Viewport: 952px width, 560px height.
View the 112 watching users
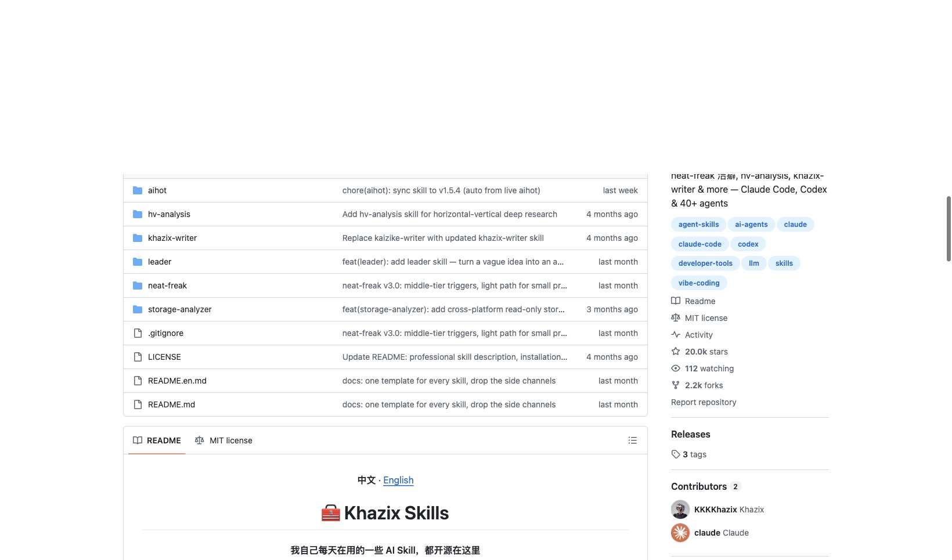tap(702, 368)
